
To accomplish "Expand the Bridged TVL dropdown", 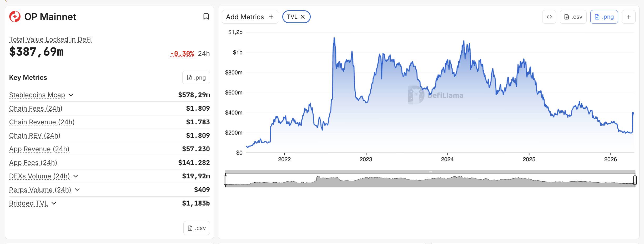I will [x=54, y=203].
